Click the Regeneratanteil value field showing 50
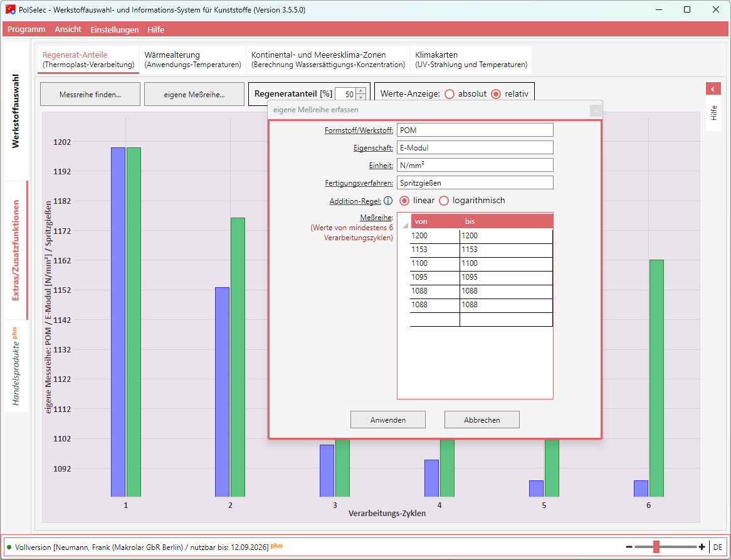The height and width of the screenshot is (560, 731). (x=345, y=94)
